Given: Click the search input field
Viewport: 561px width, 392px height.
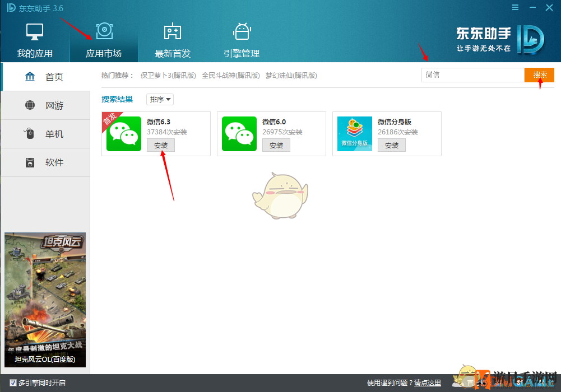Looking at the screenshot, I should coord(473,75).
